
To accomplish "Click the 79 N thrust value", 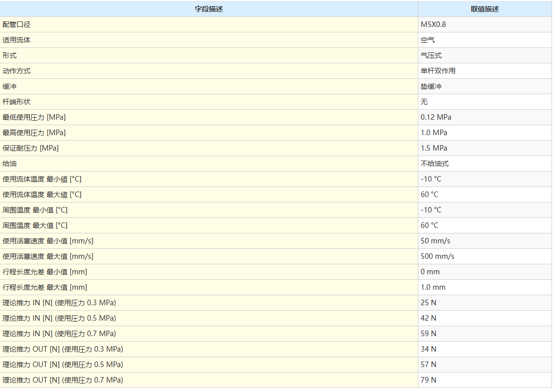I will coord(428,380).
